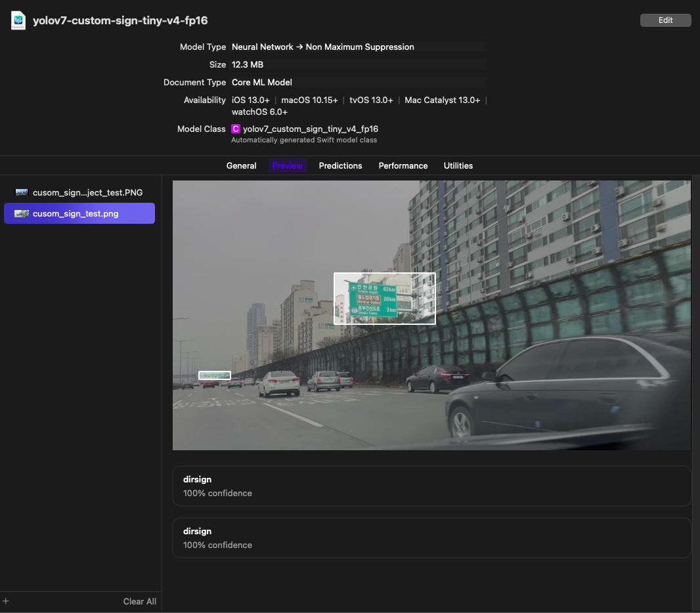Viewport: 700px width, 613px height.
Task: Switch to the Predictions tab
Action: (x=340, y=165)
